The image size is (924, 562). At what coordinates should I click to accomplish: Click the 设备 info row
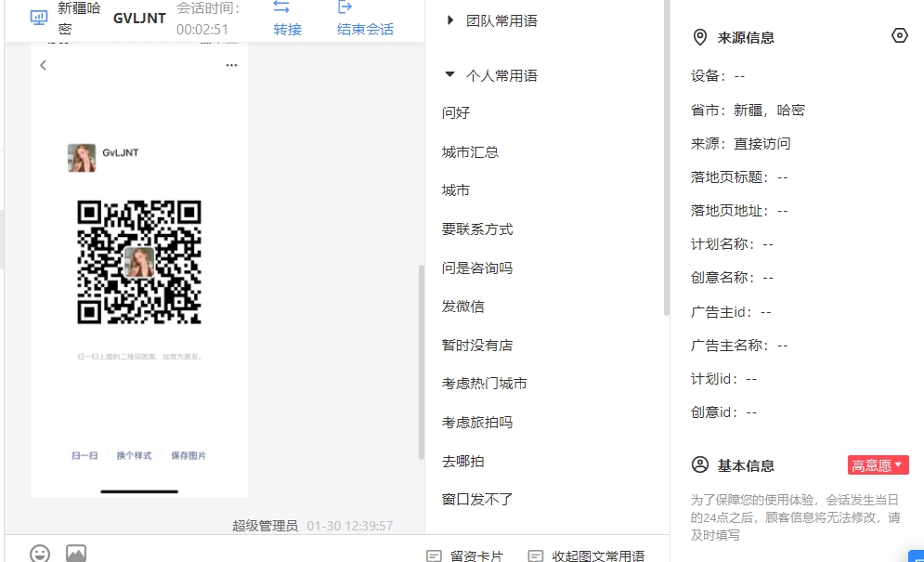(718, 76)
